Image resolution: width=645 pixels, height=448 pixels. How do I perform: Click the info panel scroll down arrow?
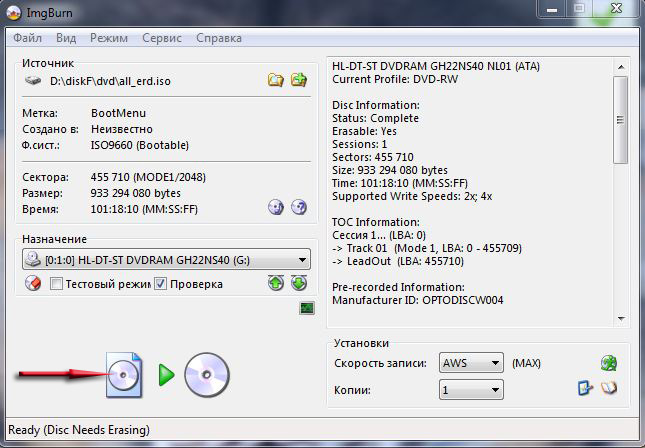pyautogui.click(x=621, y=319)
